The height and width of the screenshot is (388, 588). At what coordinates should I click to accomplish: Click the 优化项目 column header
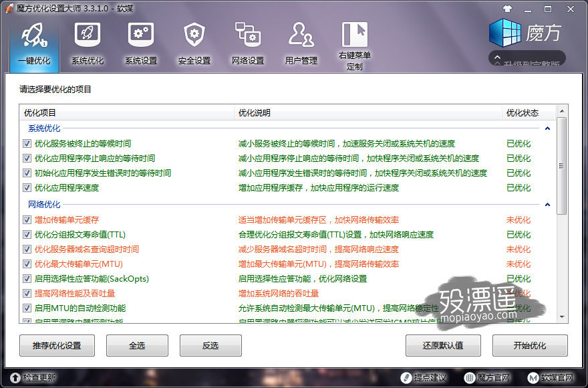(x=127, y=112)
